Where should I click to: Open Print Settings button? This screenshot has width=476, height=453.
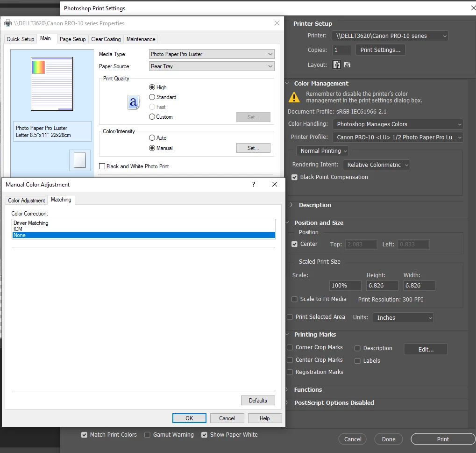380,50
